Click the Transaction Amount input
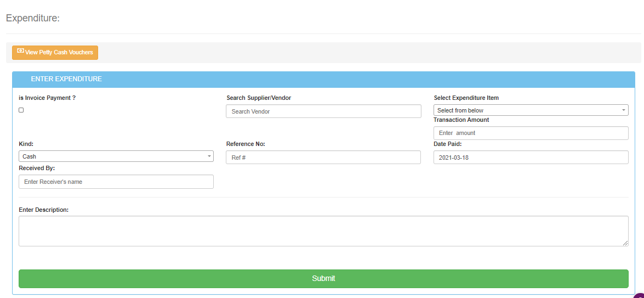Viewport: 644px width, 298px height. pos(531,133)
